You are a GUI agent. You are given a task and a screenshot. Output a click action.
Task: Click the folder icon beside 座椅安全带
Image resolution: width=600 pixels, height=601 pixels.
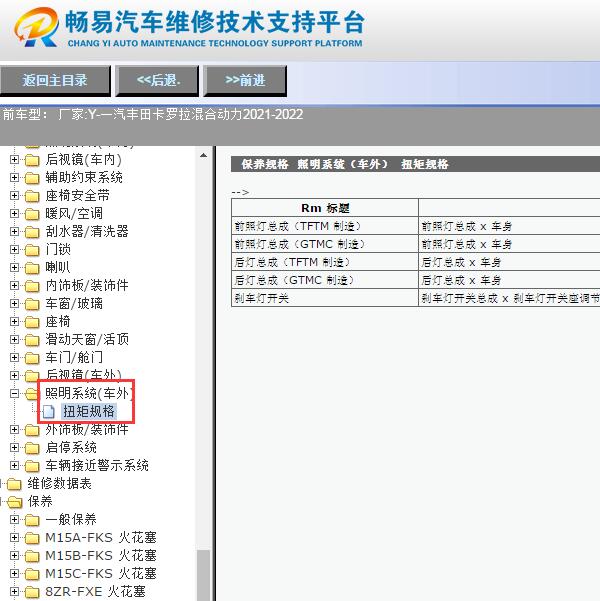coord(32,196)
